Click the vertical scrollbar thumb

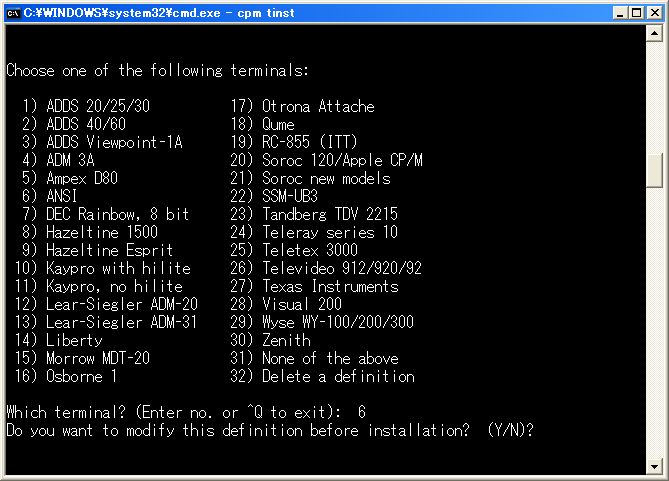tap(654, 170)
